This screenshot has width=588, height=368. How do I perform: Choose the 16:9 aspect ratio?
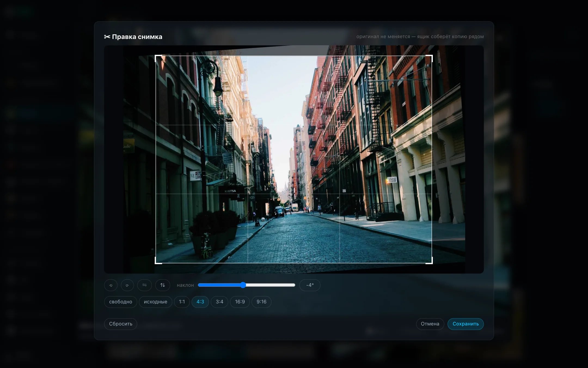pos(240,302)
